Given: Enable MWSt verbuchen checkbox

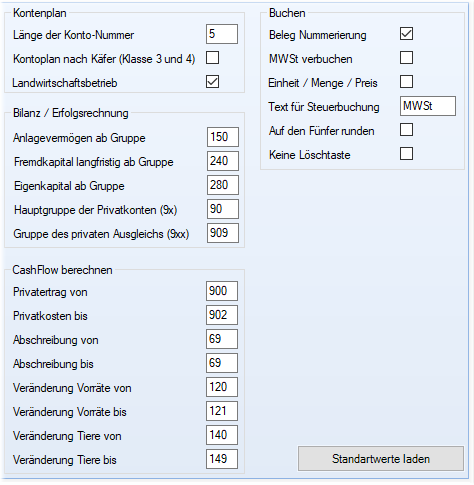Looking at the screenshot, I should coord(406,58).
